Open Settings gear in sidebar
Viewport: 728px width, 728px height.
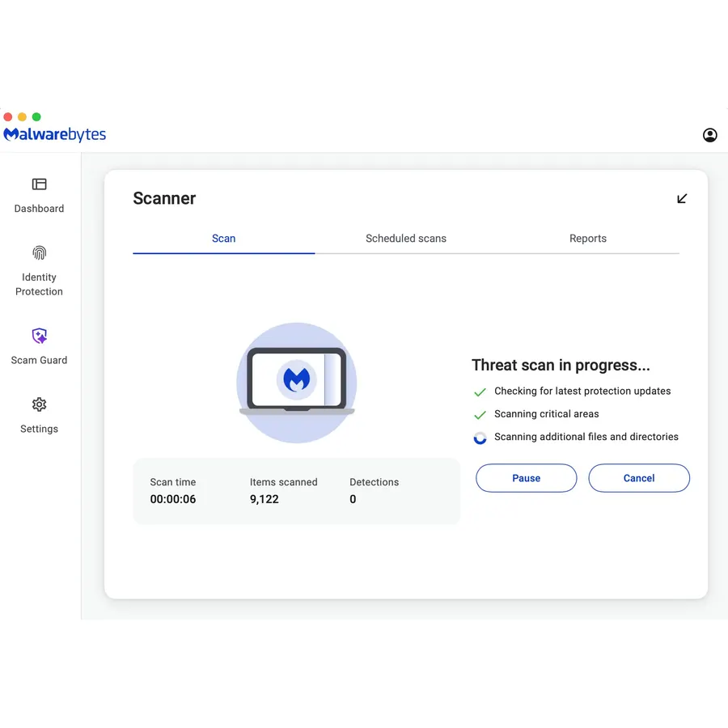tap(39, 404)
